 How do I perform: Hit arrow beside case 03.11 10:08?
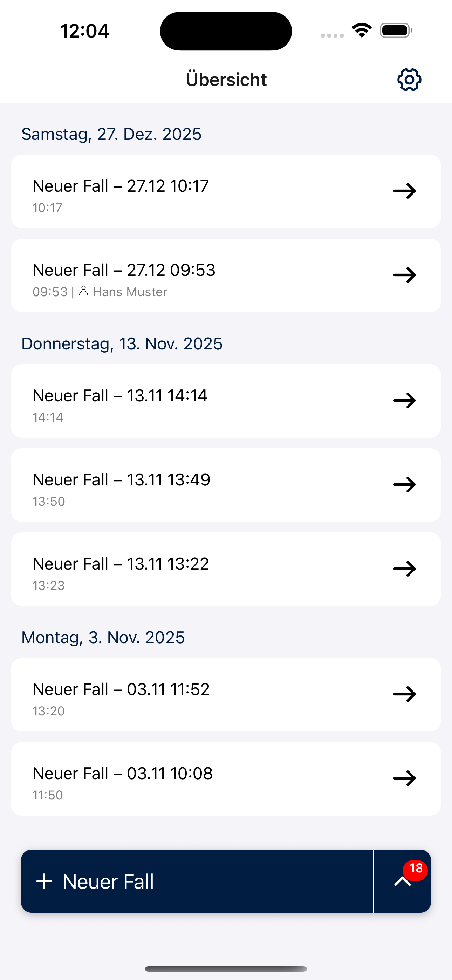[x=404, y=778]
